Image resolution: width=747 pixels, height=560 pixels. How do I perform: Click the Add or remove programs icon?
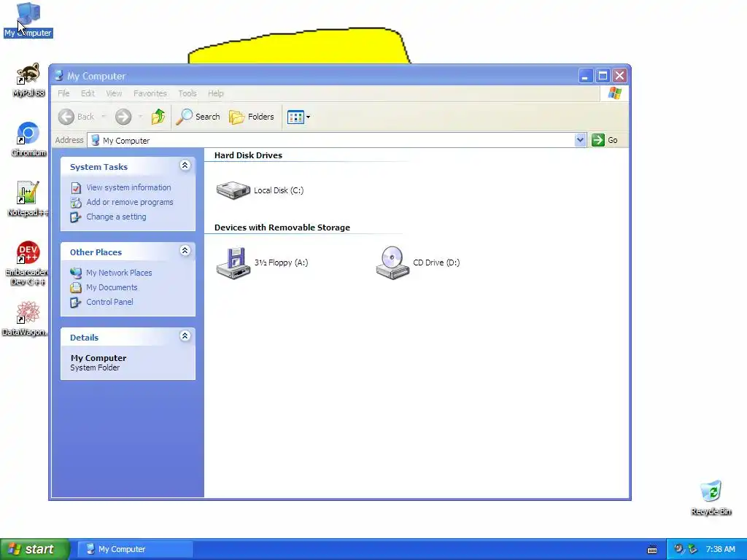click(x=76, y=203)
